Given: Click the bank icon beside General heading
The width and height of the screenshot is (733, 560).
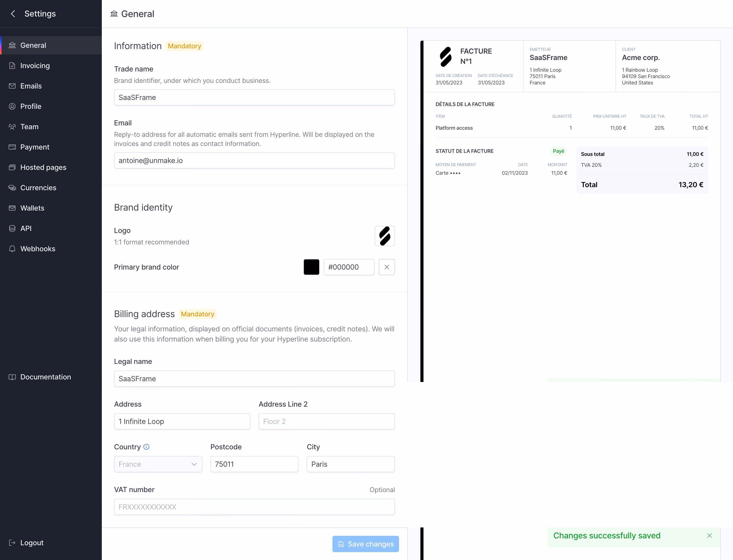Looking at the screenshot, I should coord(114,14).
